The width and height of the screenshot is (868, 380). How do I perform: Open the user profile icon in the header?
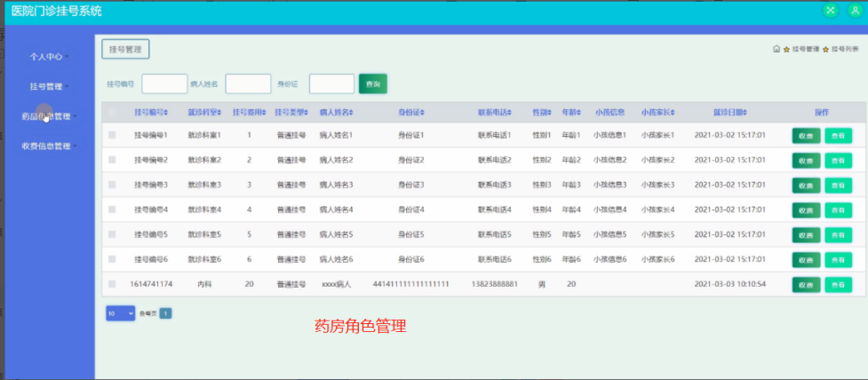point(856,10)
